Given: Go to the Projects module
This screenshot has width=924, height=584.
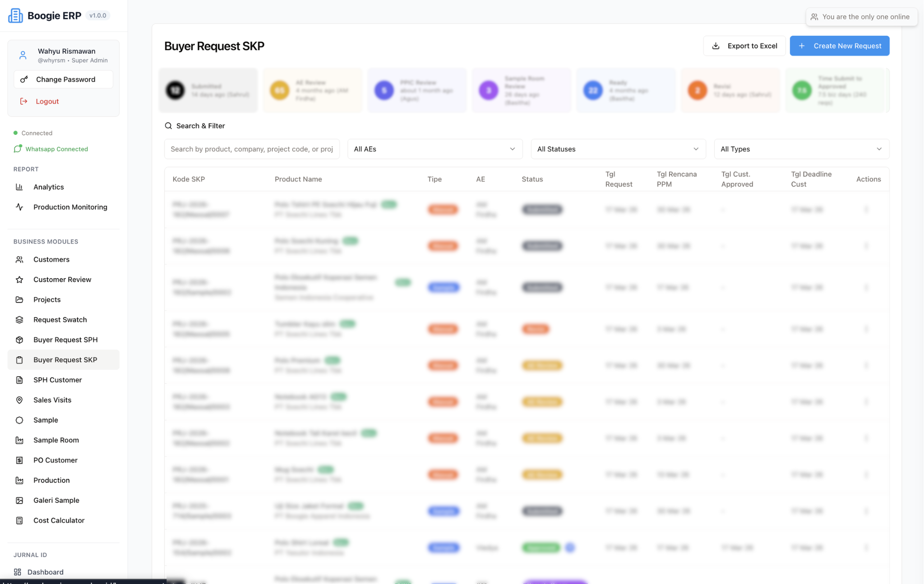Looking at the screenshot, I should [47, 299].
